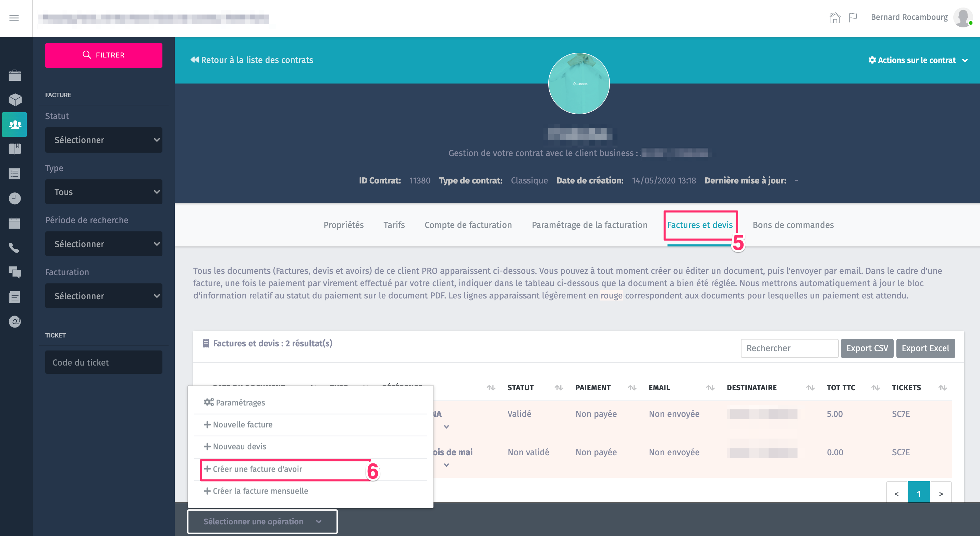The width and height of the screenshot is (980, 536).
Task: Expand the Statut dropdown
Action: point(103,140)
